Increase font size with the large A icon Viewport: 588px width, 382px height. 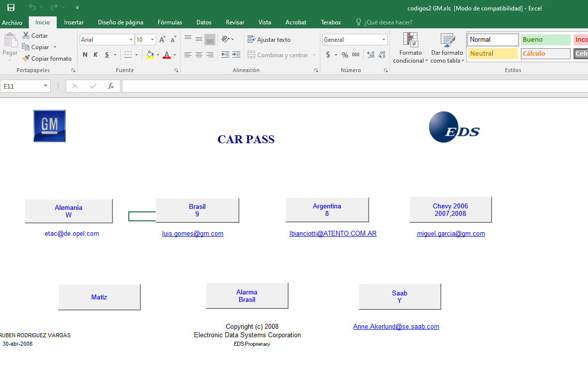162,40
